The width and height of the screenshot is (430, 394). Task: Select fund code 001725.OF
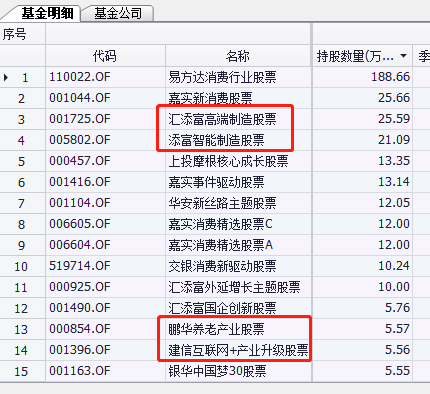click(80, 119)
